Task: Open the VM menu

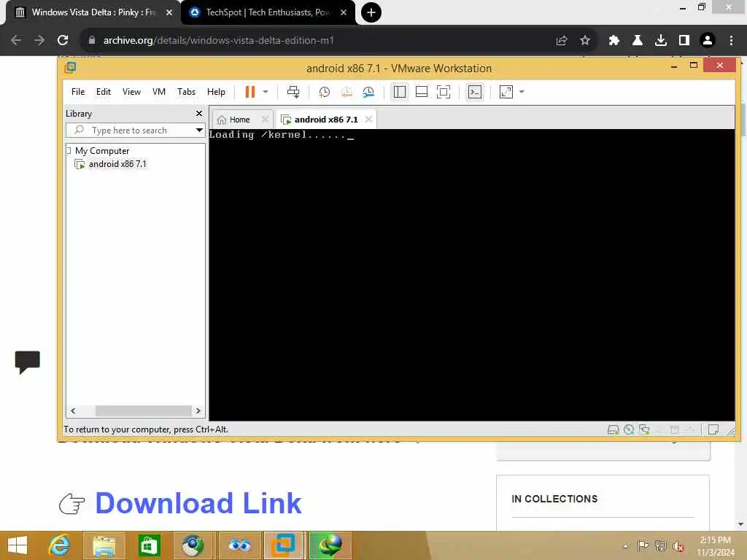Action: 159,92
